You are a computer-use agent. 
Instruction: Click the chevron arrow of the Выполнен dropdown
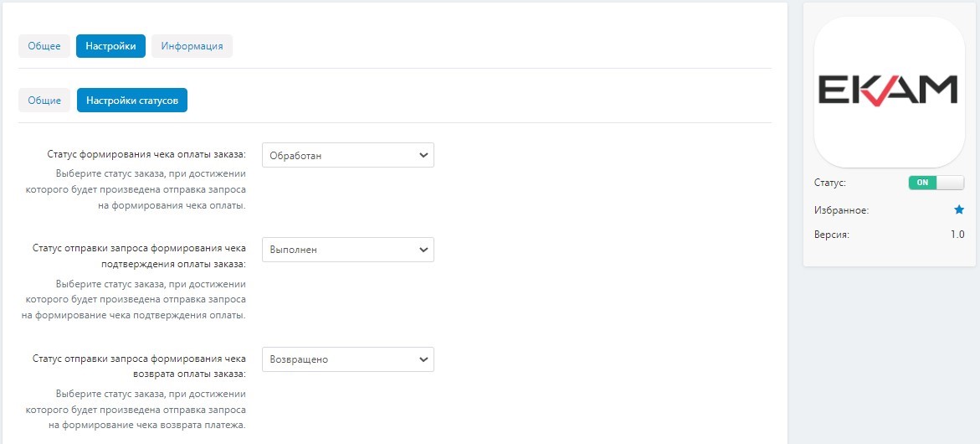point(423,250)
